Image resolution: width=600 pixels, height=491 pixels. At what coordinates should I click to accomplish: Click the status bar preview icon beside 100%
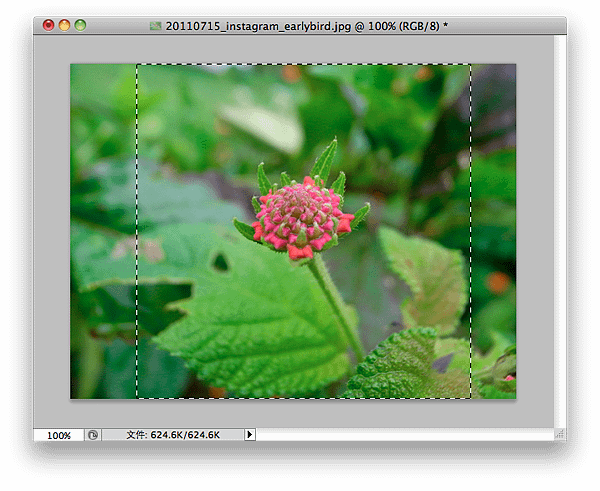tap(93, 435)
